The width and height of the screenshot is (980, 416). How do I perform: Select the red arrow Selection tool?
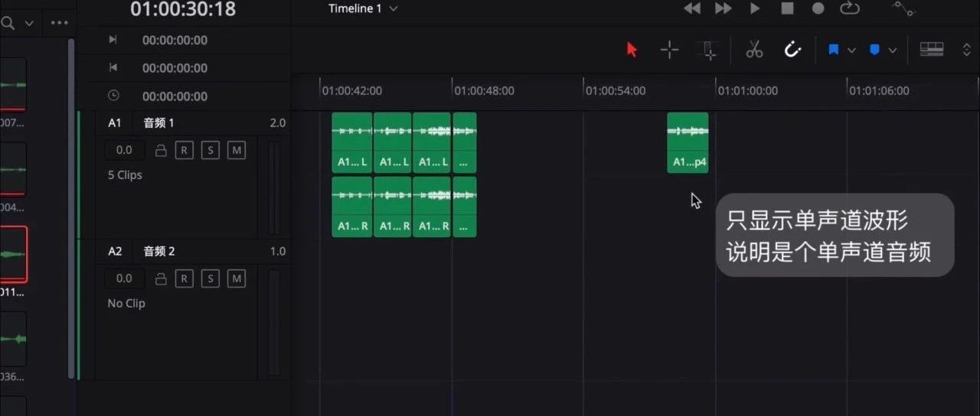[x=632, y=50]
